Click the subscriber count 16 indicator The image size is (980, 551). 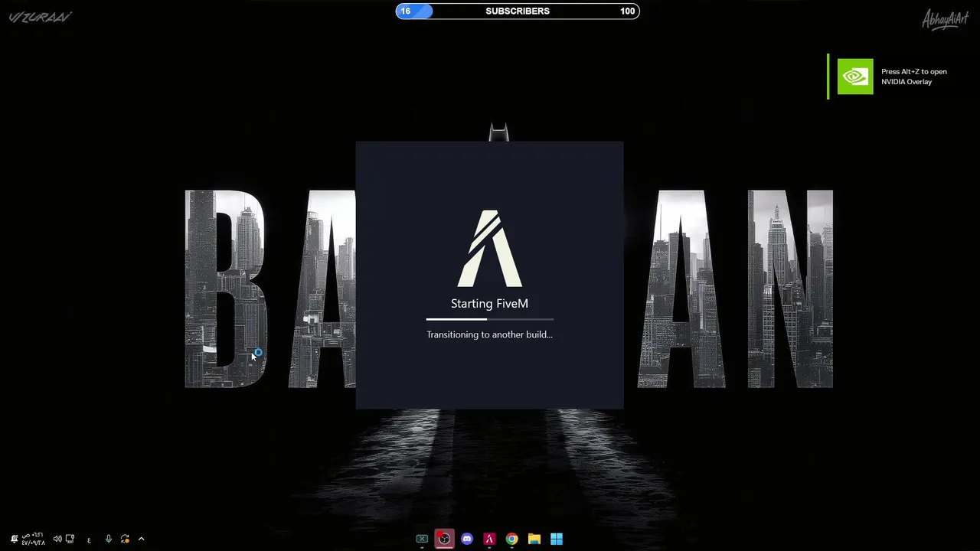click(x=406, y=11)
